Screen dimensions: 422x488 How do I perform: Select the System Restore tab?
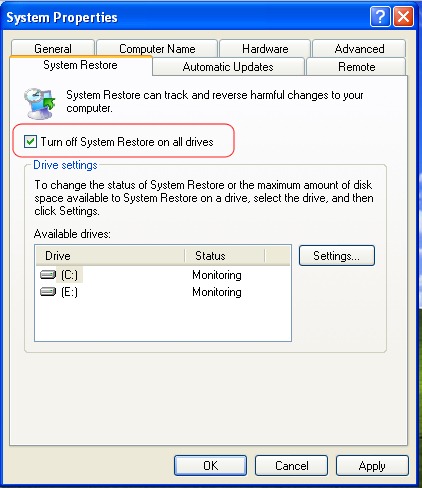point(81,65)
